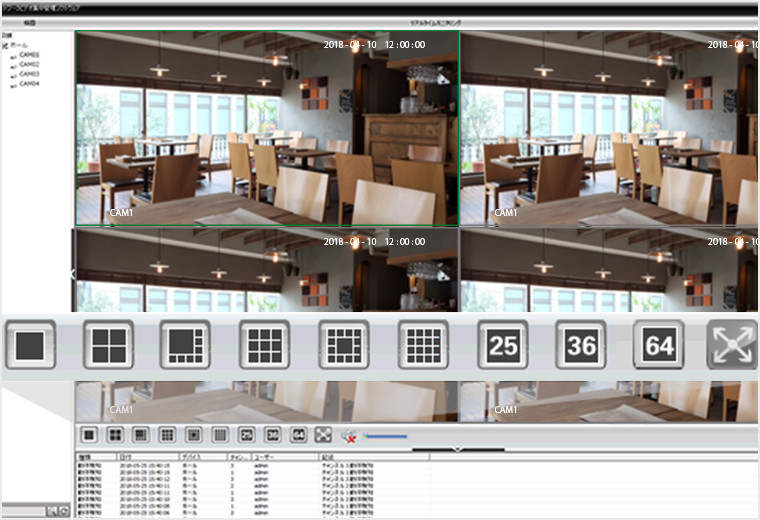The image size is (760, 520).
Task: Select single-camera layout in enlarged layout bar
Action: point(30,345)
